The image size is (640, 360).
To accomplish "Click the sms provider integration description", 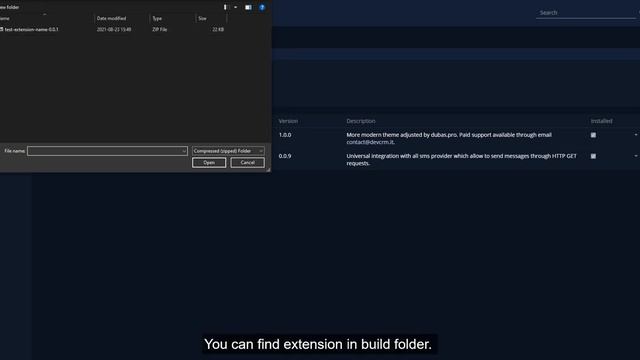I will (x=462, y=160).
